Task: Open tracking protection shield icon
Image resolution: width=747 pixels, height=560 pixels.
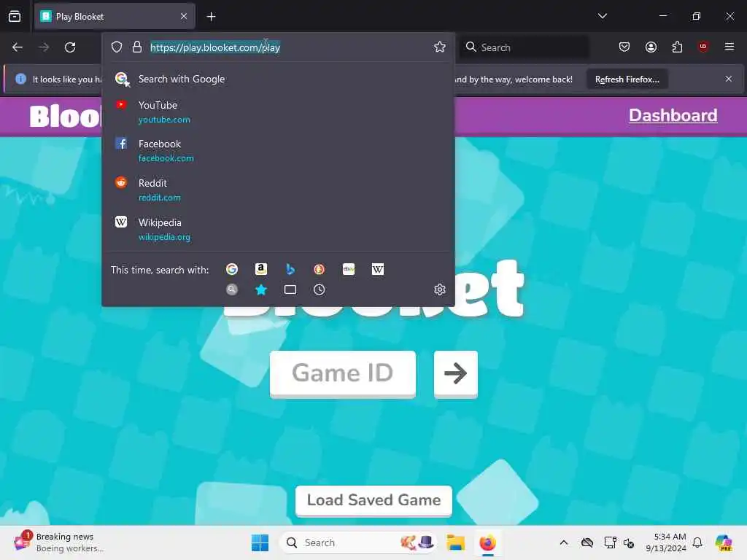Action: coord(117,47)
